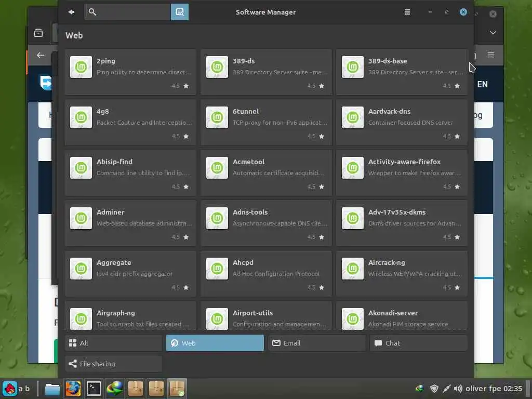Click the Airport-utils package icon

click(217, 318)
